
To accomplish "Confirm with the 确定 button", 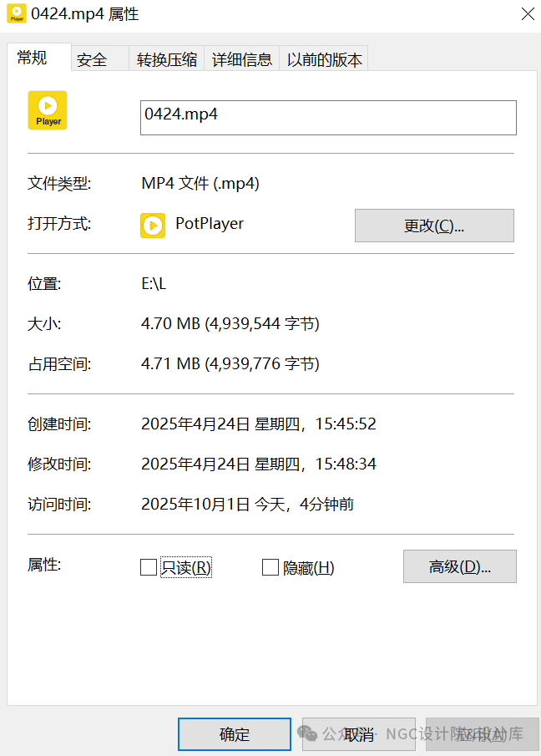I will coord(235,734).
